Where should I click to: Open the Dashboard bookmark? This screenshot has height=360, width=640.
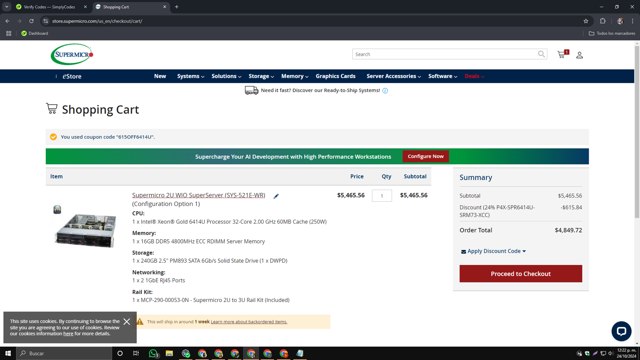[35, 33]
